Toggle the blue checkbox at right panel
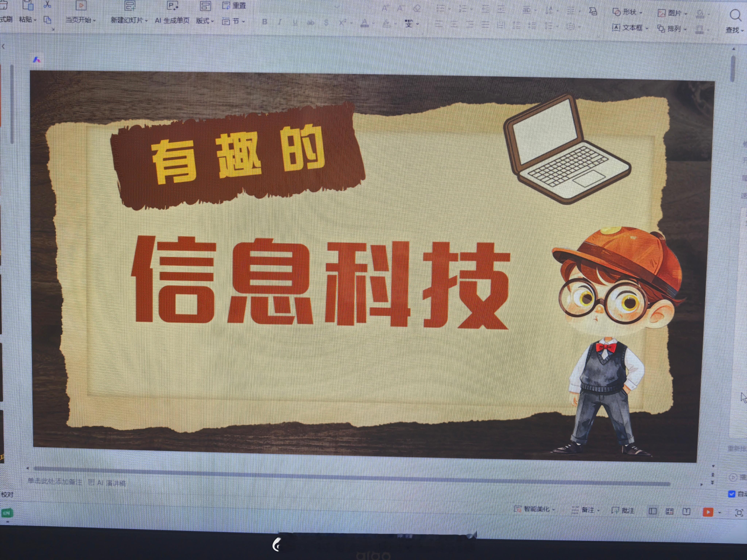The height and width of the screenshot is (560, 747). (731, 494)
